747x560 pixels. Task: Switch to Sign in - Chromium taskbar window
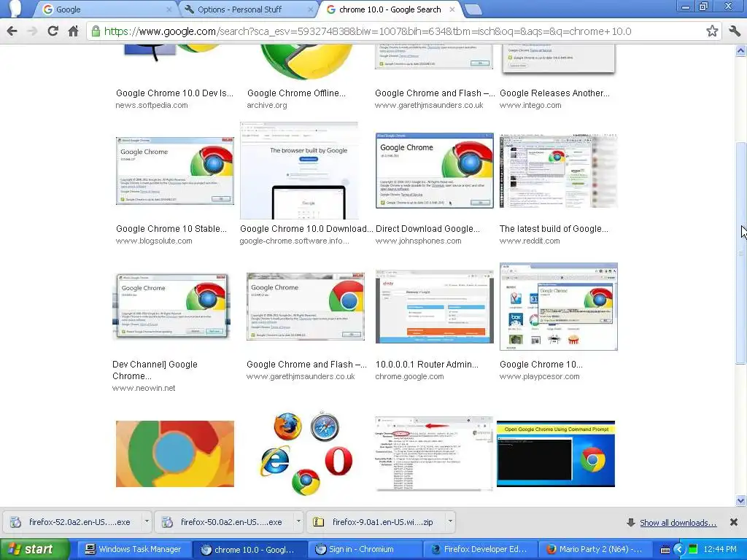pos(365,550)
